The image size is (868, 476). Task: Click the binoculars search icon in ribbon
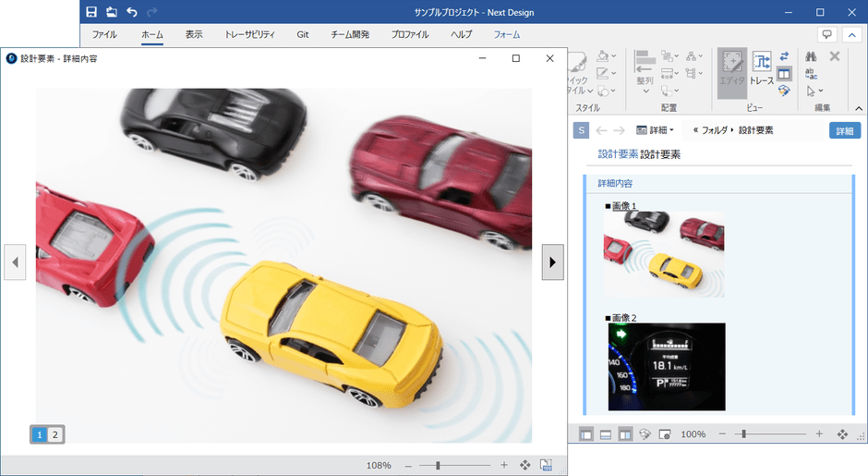[x=811, y=57]
